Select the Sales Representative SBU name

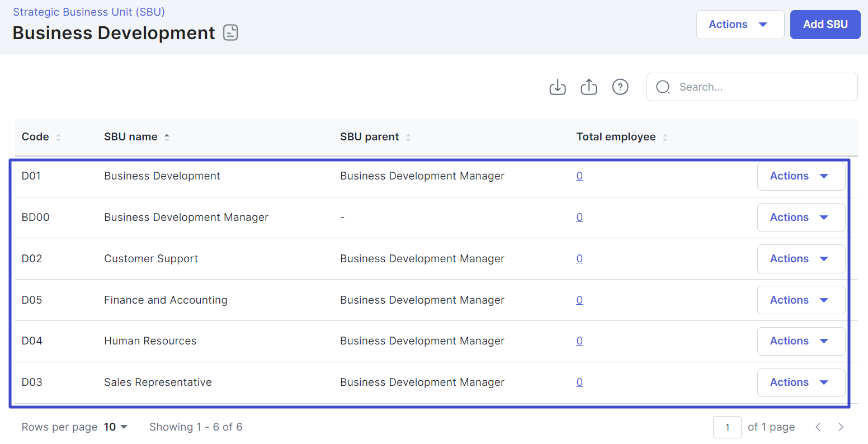(158, 382)
